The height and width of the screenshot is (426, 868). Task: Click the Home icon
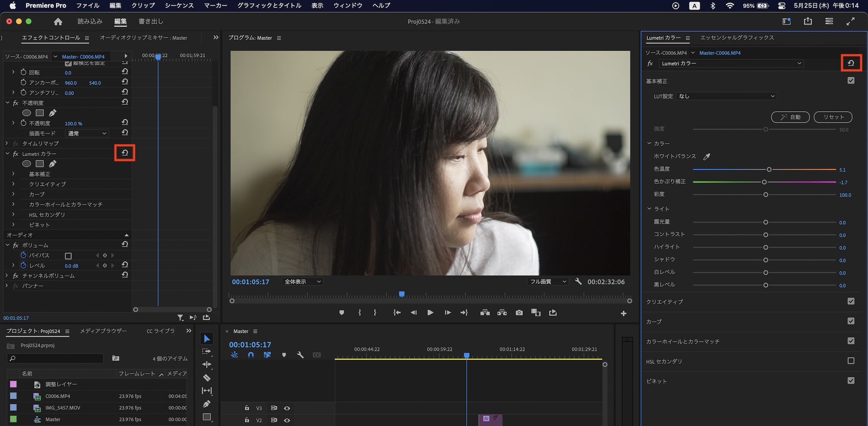click(58, 22)
